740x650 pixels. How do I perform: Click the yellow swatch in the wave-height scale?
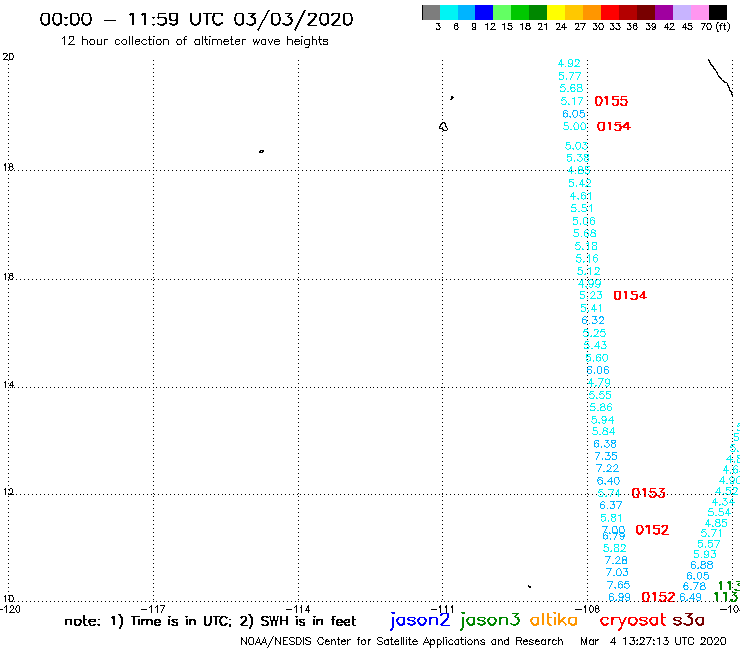click(x=555, y=12)
